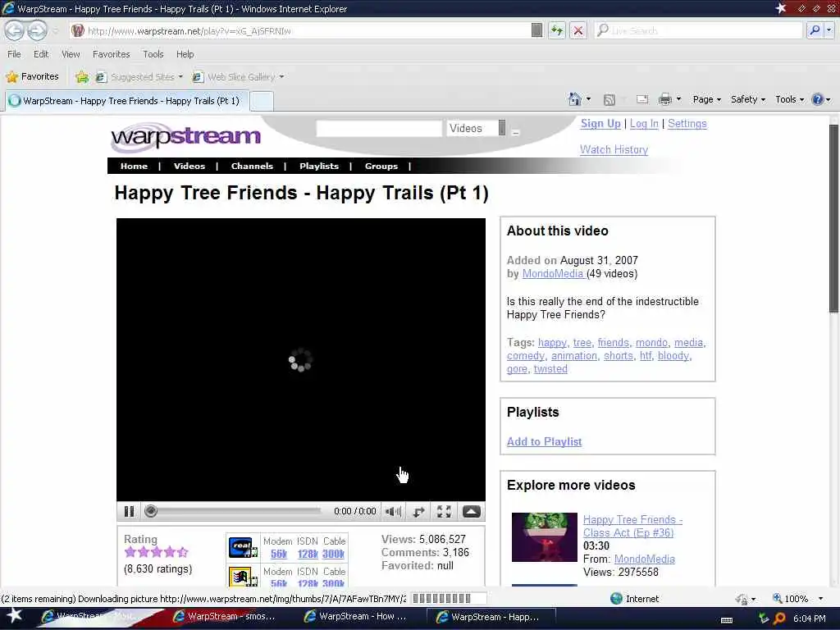Expand the Print options dropdown arrow
Viewport: 840px width, 630px height.
(678, 99)
